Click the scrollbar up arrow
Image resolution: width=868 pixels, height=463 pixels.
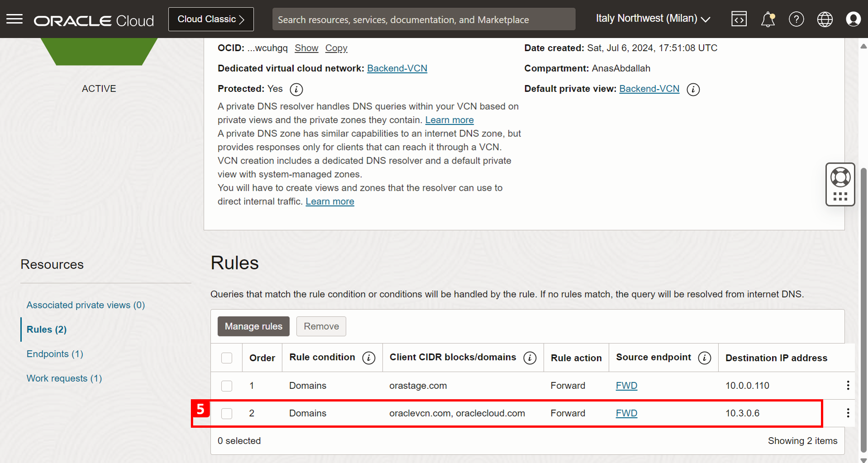point(863,46)
